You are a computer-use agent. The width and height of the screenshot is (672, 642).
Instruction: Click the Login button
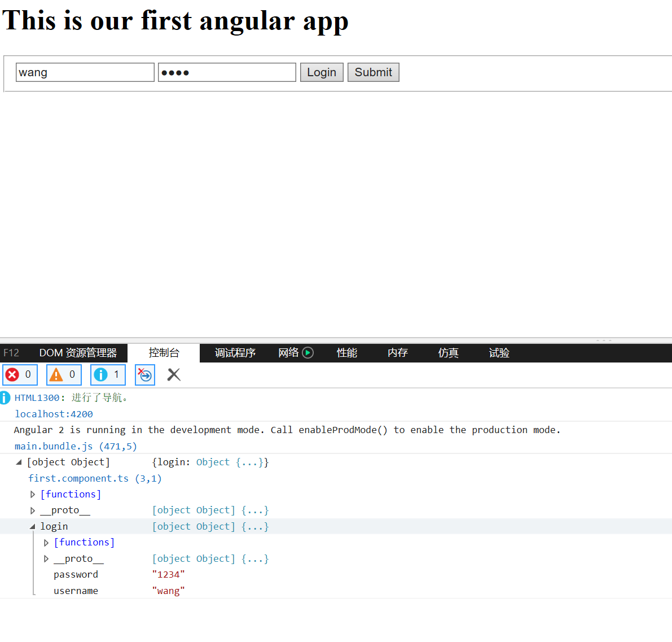point(322,72)
